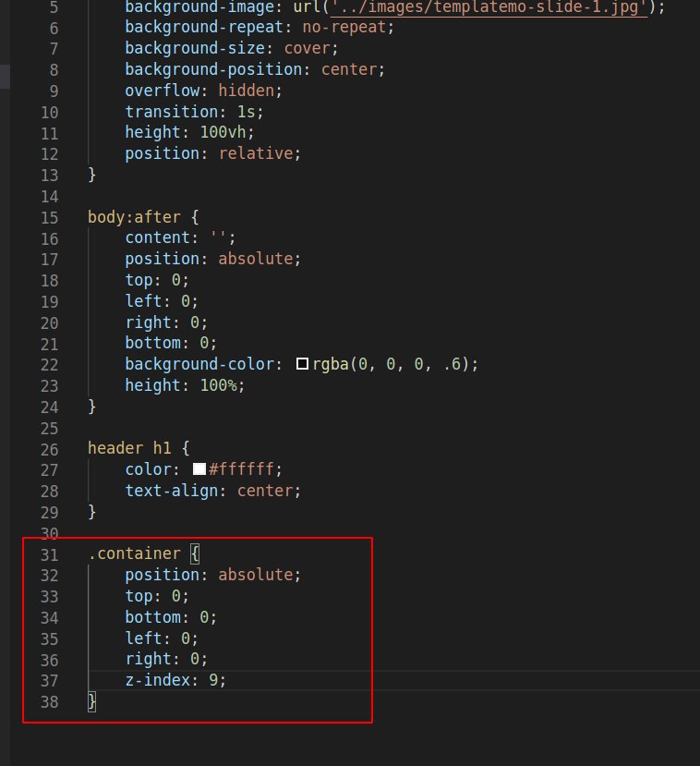Viewport: 700px width, 766px height.
Task: Click 'z-index: 9;' property on line 37
Action: pyautogui.click(x=175, y=679)
